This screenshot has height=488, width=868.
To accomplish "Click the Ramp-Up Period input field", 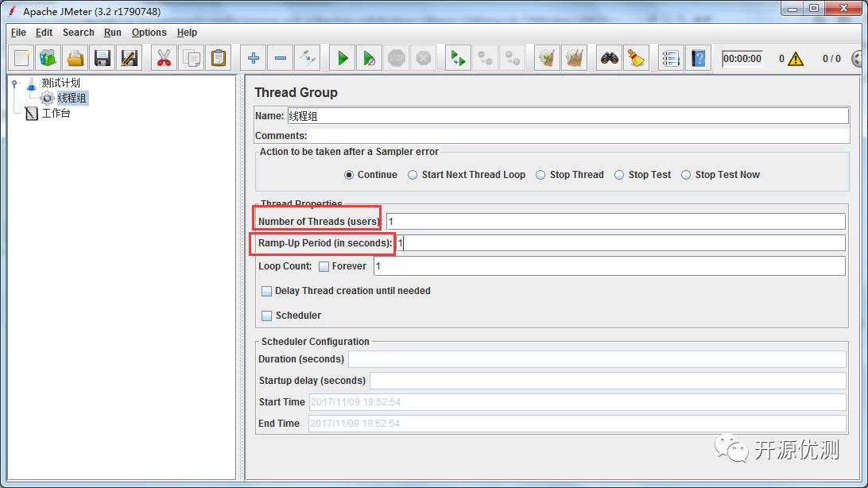I will click(621, 243).
